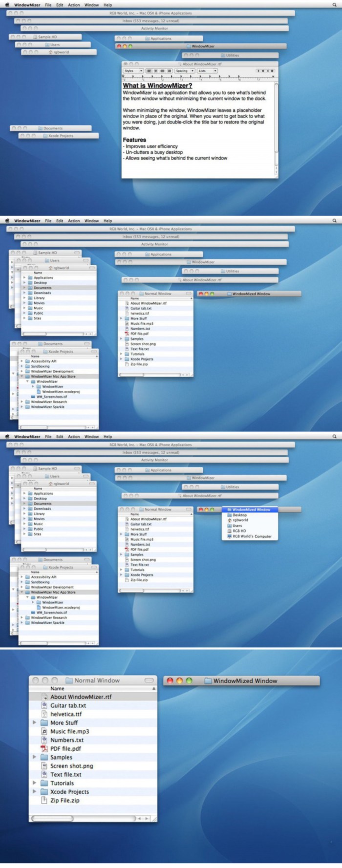Click the align right text icon

(169, 71)
